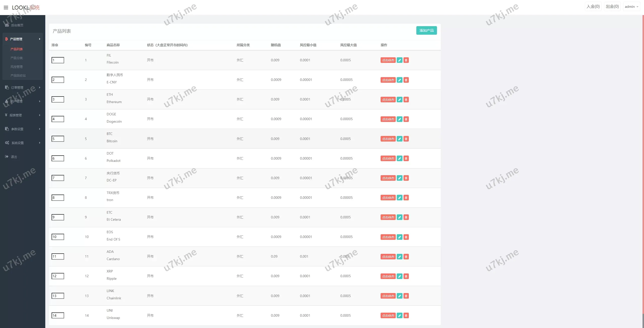Open the admin user dropdown
Image resolution: width=644 pixels, height=328 pixels.
(x=631, y=7)
